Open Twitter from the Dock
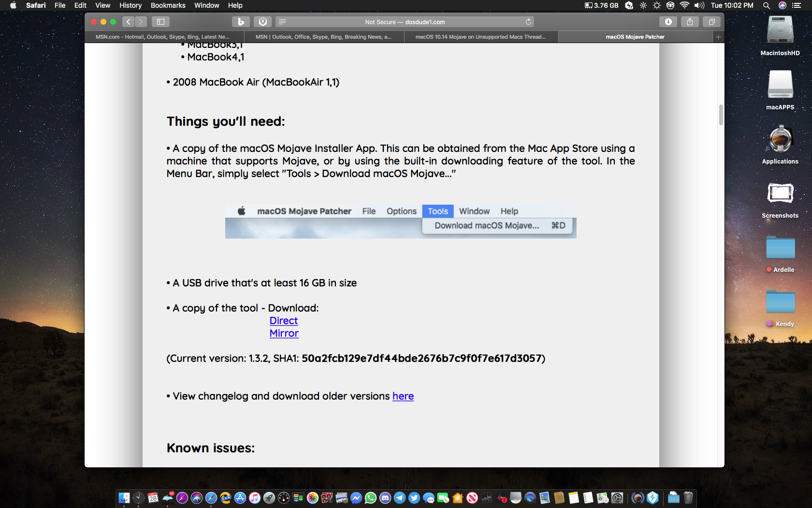 pyautogui.click(x=414, y=497)
